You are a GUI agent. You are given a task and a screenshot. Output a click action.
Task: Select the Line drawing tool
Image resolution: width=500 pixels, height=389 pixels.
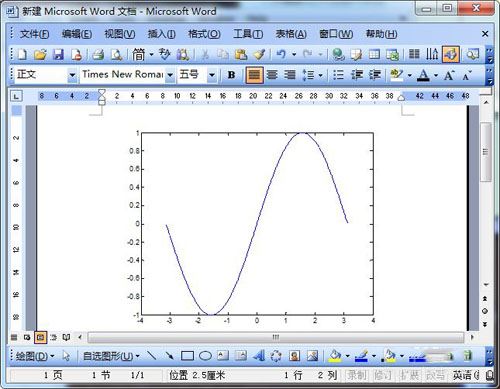click(152, 356)
